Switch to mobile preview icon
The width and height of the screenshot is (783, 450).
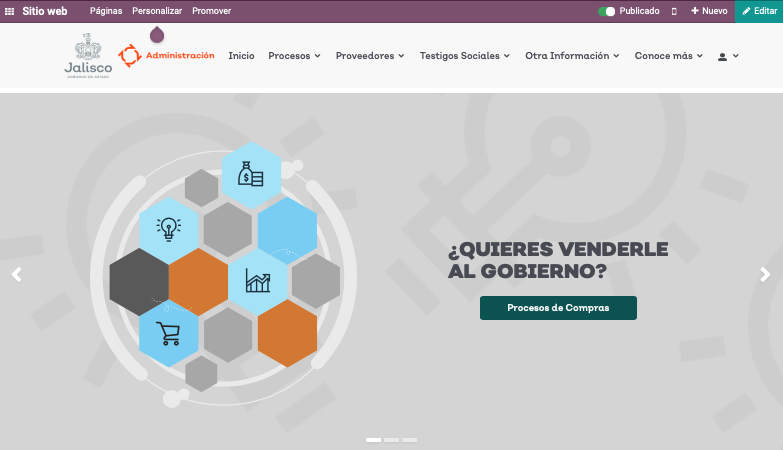(x=674, y=11)
